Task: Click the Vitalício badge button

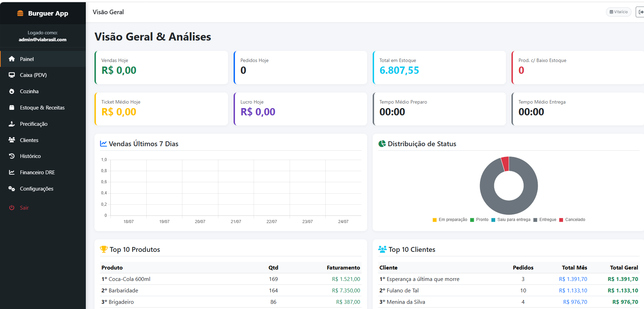Action: pos(619,12)
